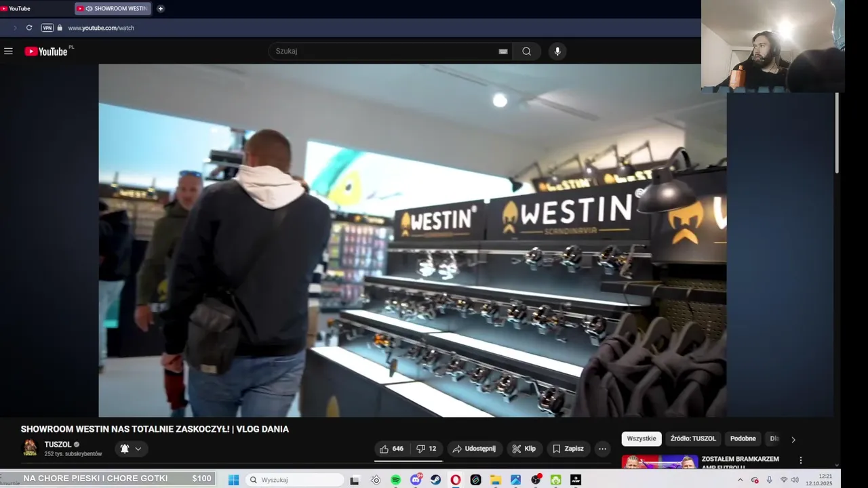Go forward with browser arrow
868x488 pixels.
[15, 28]
